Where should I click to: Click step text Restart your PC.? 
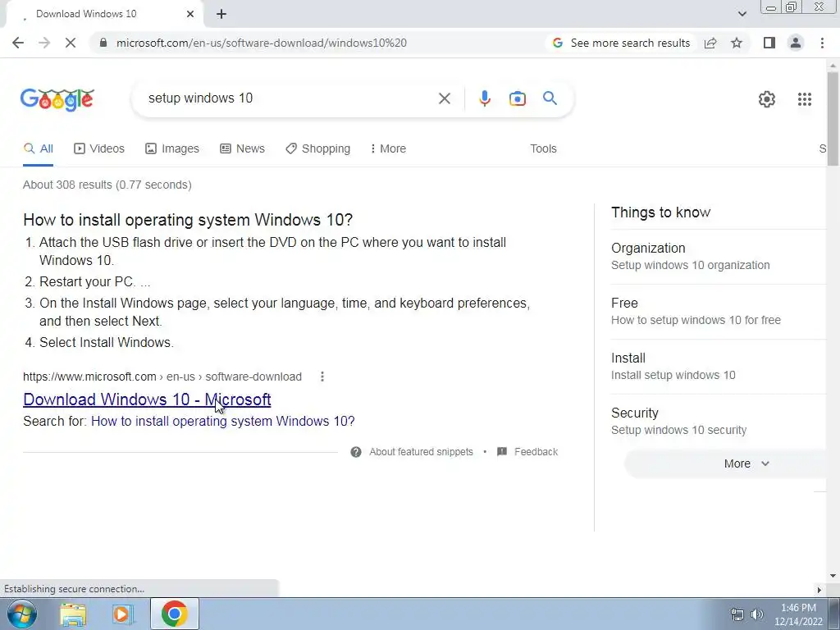95,282
